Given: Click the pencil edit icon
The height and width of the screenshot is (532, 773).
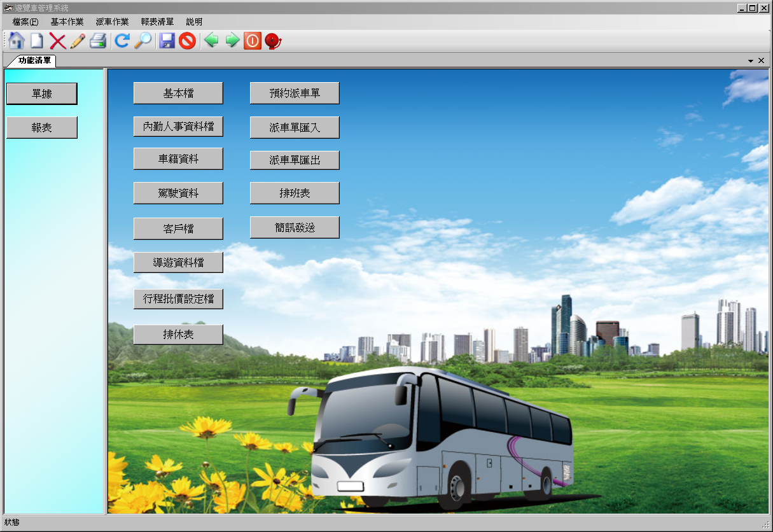Looking at the screenshot, I should tap(78, 41).
